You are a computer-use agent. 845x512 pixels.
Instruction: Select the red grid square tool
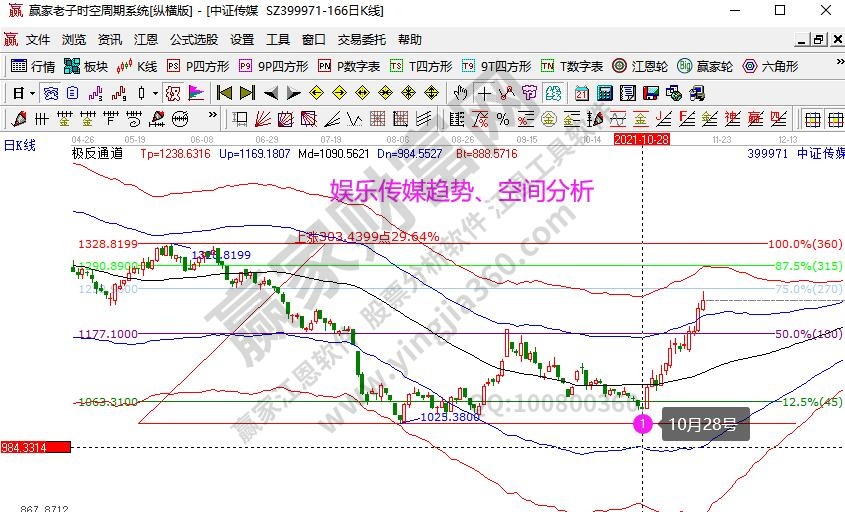click(377, 119)
